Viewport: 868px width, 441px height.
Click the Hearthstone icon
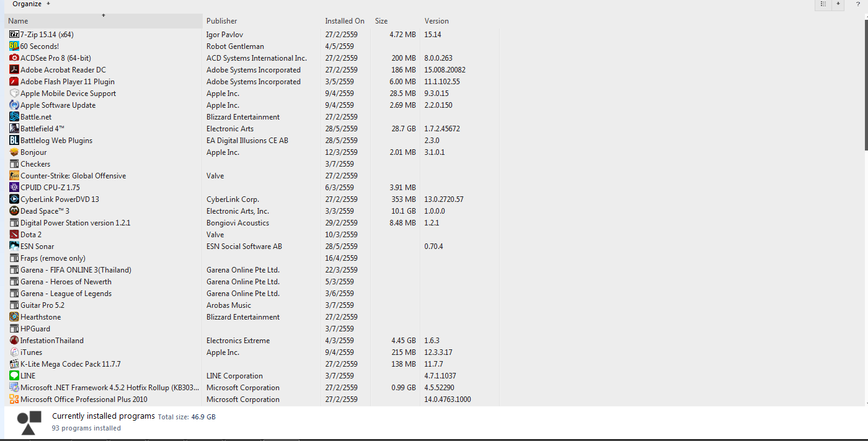pos(14,317)
